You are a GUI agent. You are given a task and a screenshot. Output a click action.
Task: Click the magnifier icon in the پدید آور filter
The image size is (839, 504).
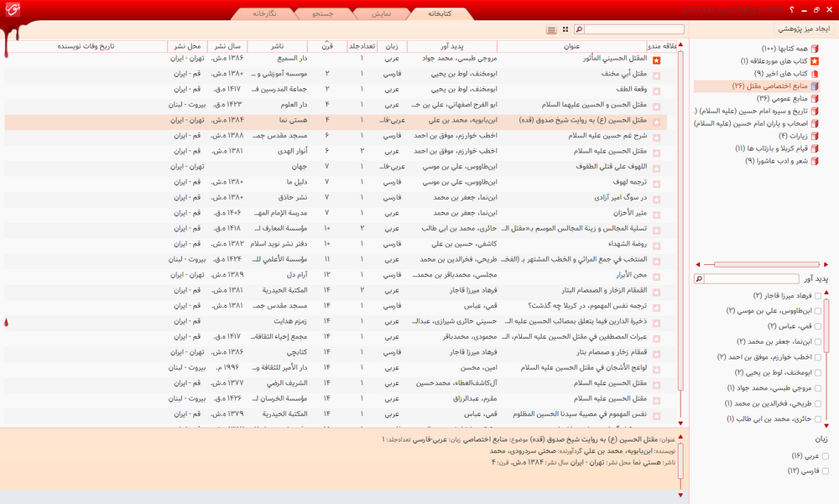[x=698, y=278]
